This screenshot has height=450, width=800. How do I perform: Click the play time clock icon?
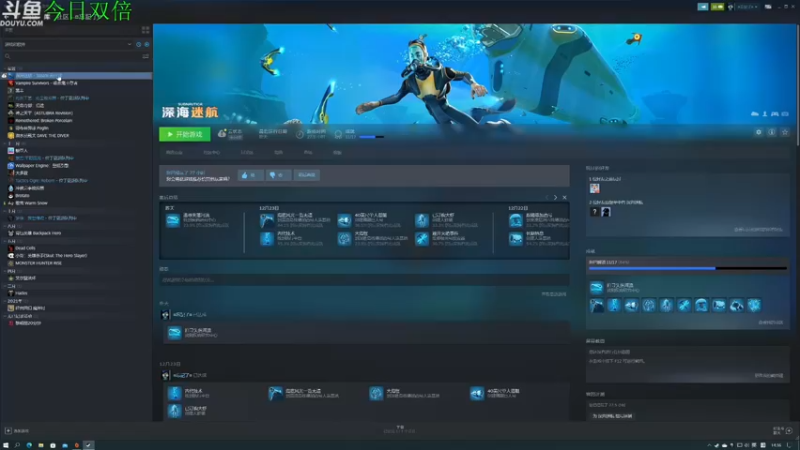[x=299, y=134]
